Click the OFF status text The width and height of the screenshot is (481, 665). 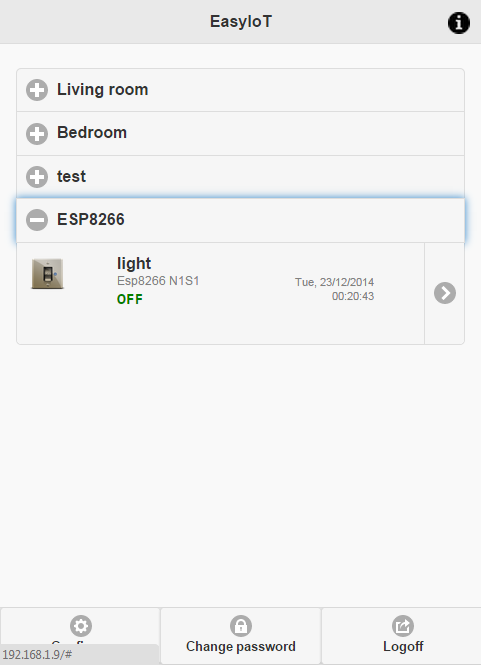[130, 299]
